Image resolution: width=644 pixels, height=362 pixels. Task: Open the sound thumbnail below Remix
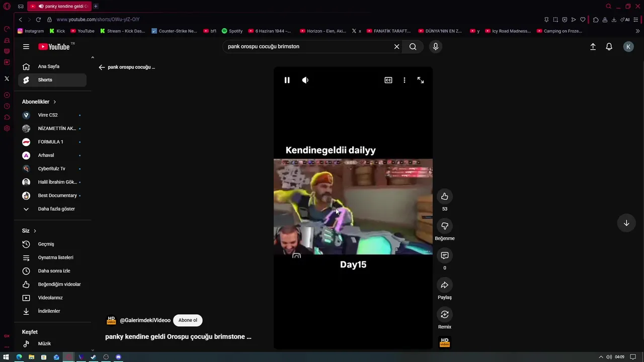(445, 342)
